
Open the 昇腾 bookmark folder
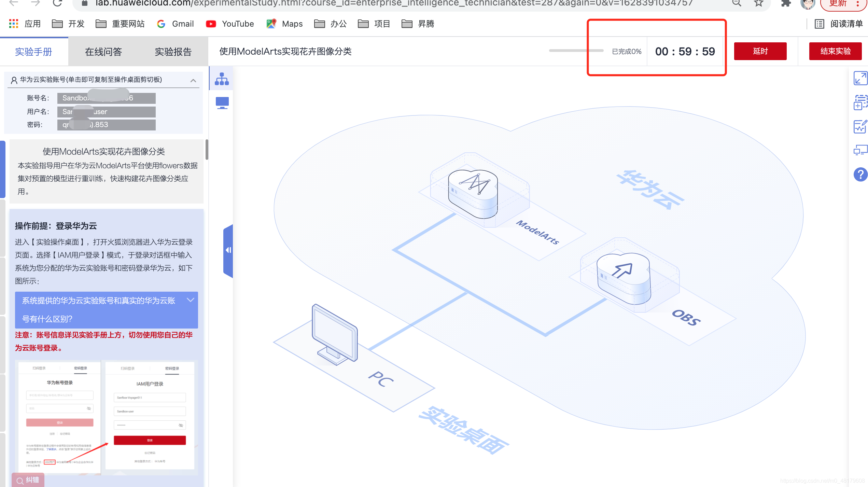418,24
